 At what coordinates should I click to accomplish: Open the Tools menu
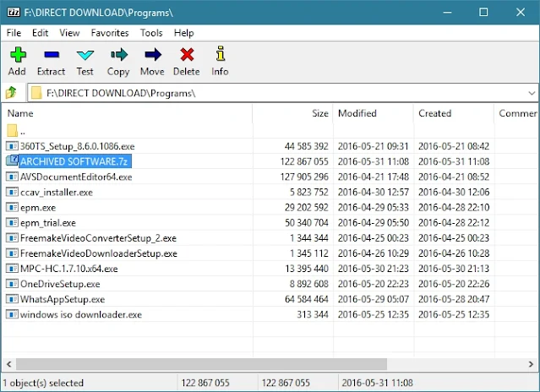pos(151,33)
